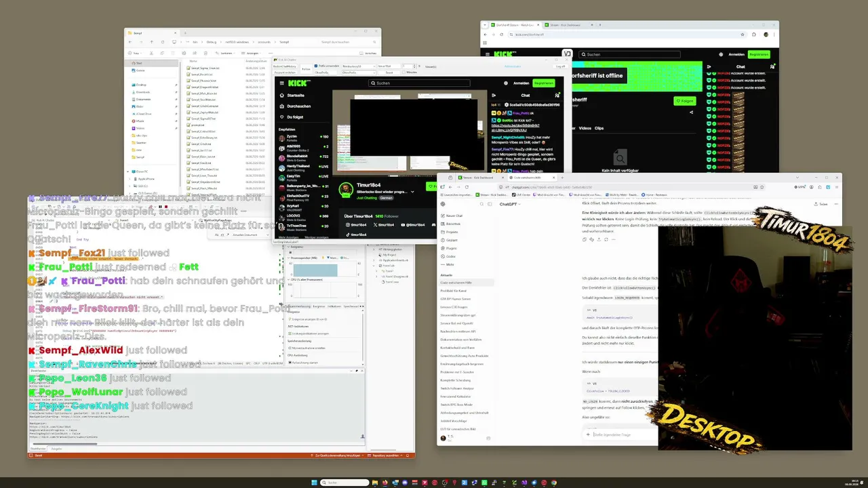Viewport: 868px width, 488px height.
Task: Click the Follow button in the Kick Ai Chatter toolbar
Action: [x=306, y=68]
